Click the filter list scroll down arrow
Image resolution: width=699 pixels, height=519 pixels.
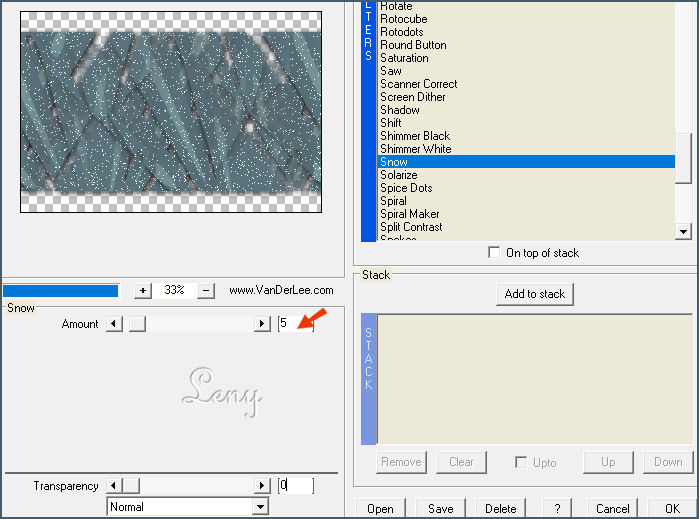[x=684, y=232]
